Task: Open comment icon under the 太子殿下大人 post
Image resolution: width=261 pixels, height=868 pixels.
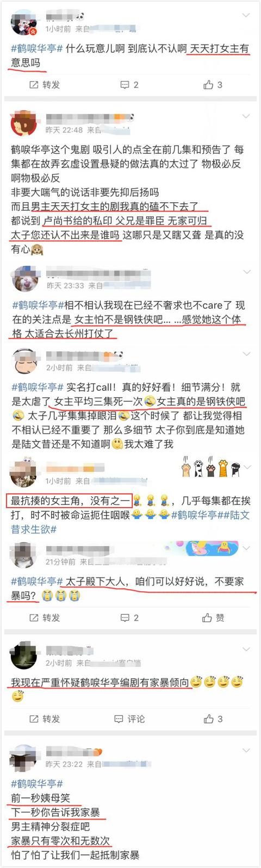Action: (129, 617)
